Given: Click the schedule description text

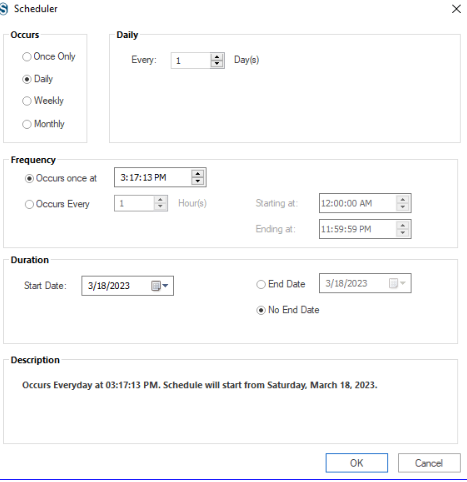Looking at the screenshot, I should pyautogui.click(x=200, y=385).
